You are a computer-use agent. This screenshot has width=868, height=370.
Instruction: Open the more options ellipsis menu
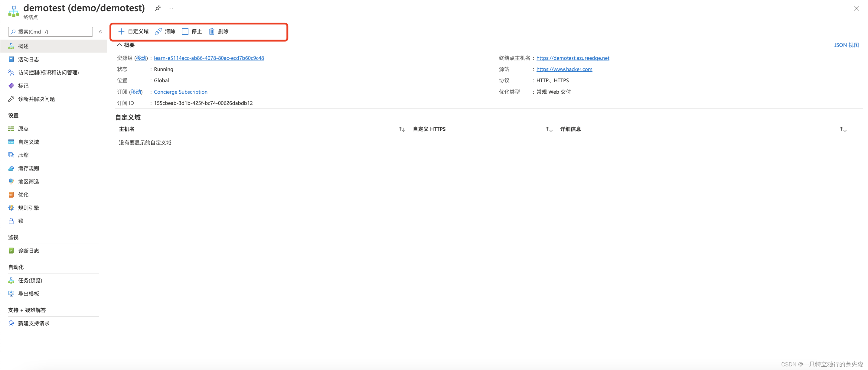tap(171, 8)
